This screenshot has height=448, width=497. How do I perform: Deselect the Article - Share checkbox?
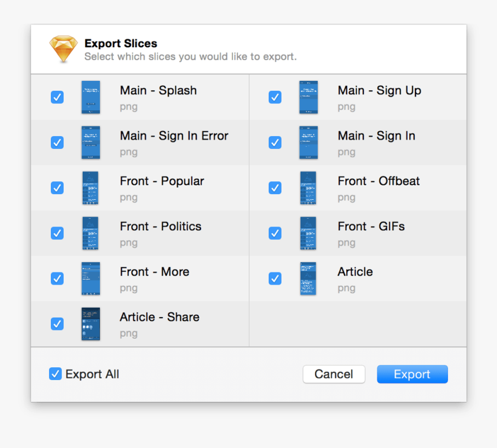point(57,324)
